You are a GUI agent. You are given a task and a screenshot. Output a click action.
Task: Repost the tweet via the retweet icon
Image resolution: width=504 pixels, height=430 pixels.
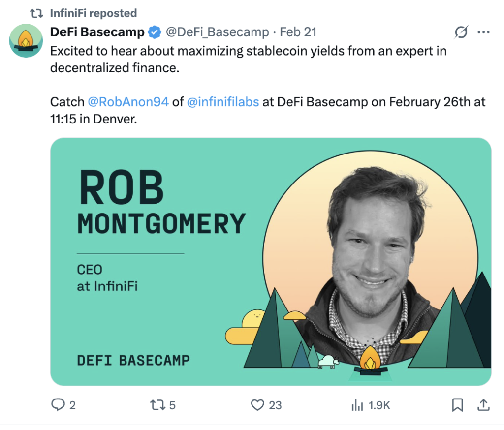[158, 405]
